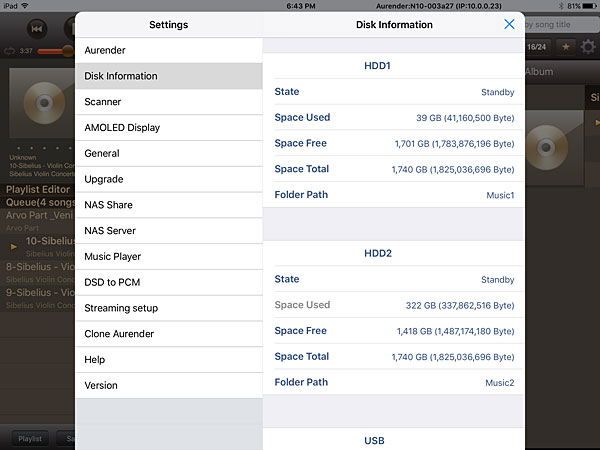The image size is (600, 450).
Task: Select the 10-Sibelius track in queue
Action: tap(38, 246)
